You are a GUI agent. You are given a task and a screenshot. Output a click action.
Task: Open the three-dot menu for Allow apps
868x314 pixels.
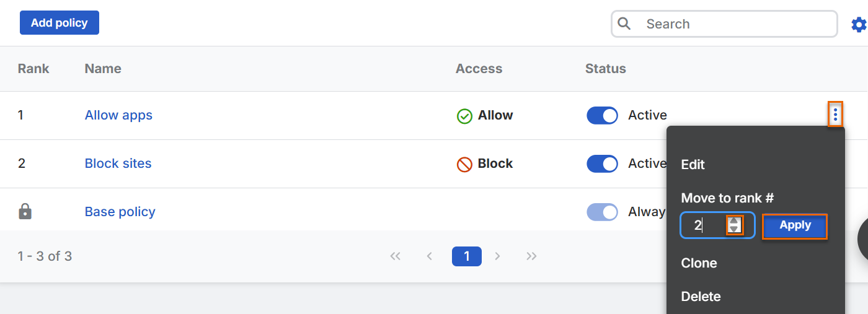click(x=835, y=115)
